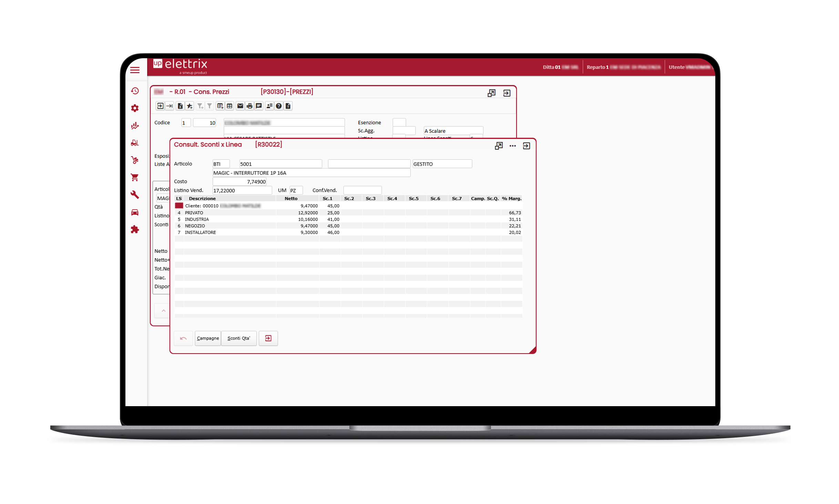This screenshot has height=504, width=839.
Task: Click the tab-arrow toolbar icon
Action: [169, 106]
